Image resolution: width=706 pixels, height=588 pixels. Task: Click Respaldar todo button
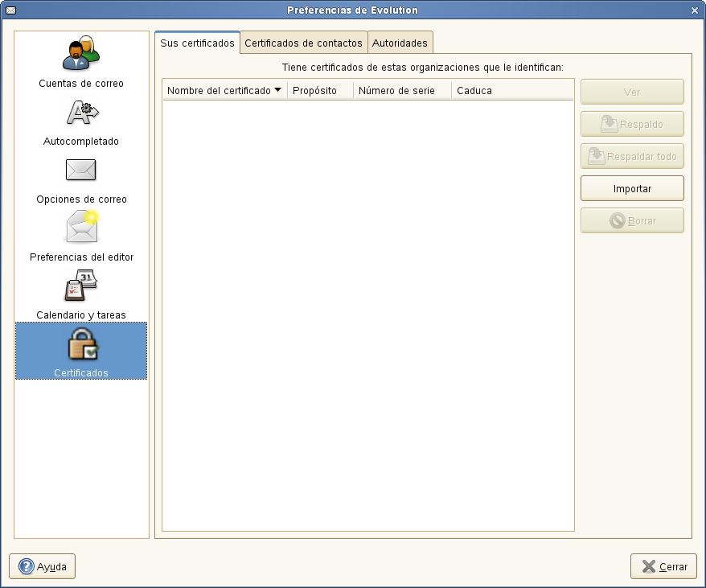click(x=632, y=156)
